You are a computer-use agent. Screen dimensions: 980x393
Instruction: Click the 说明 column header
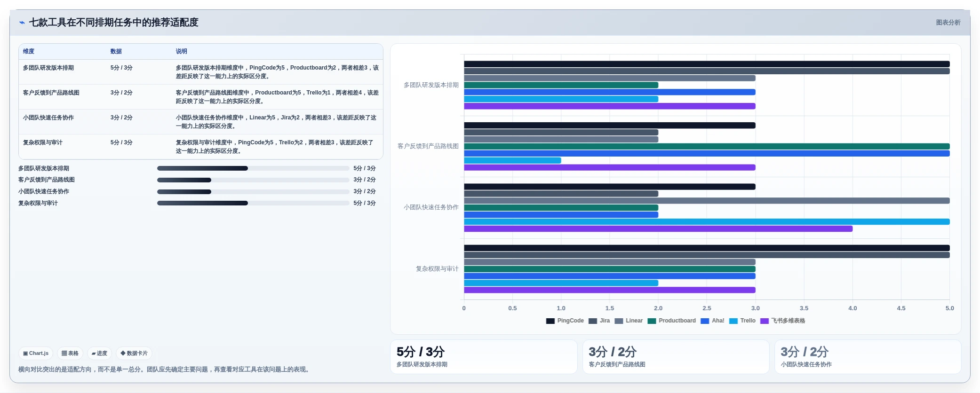pos(182,52)
